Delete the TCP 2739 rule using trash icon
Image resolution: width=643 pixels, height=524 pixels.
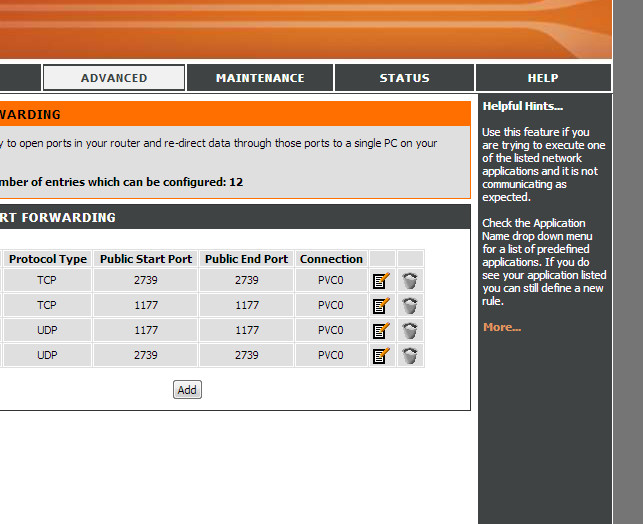[410, 281]
